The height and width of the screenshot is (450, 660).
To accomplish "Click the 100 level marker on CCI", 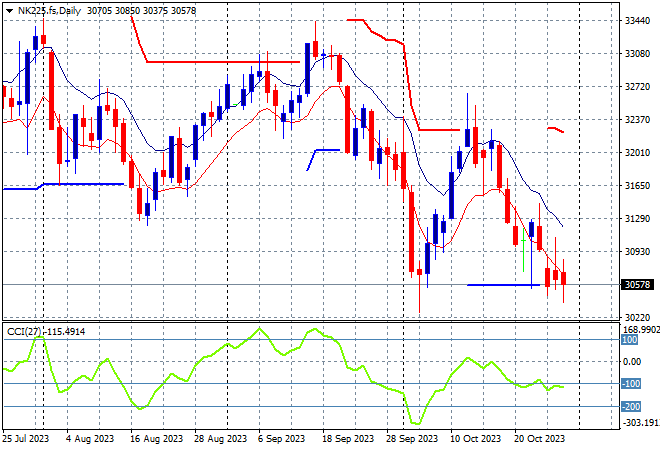I will point(630,340).
